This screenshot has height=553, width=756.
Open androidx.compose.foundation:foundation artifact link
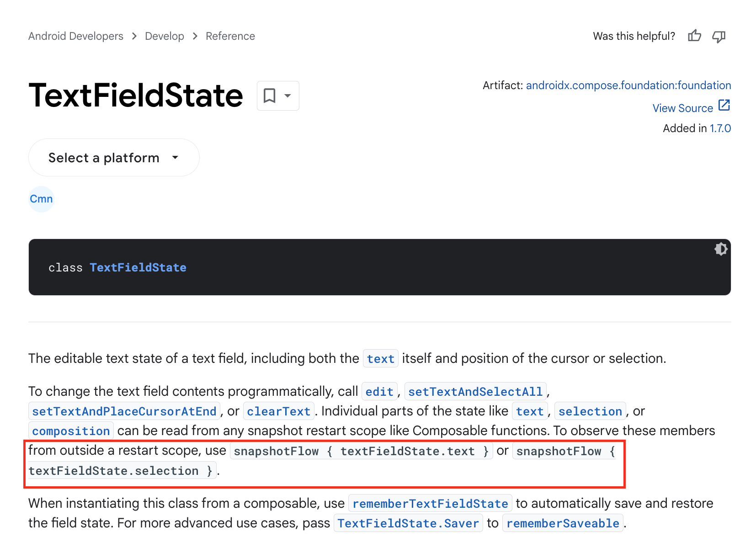coord(628,85)
